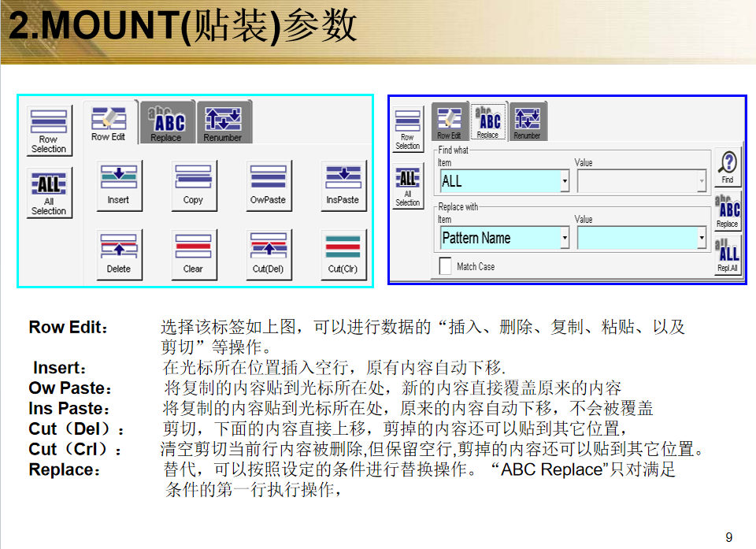
Task: Expand the Find what Item dropdown
Action: click(x=565, y=182)
